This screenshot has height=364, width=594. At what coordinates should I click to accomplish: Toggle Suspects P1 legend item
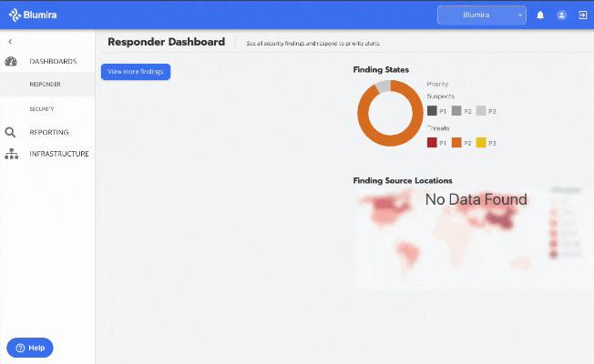pyautogui.click(x=436, y=111)
